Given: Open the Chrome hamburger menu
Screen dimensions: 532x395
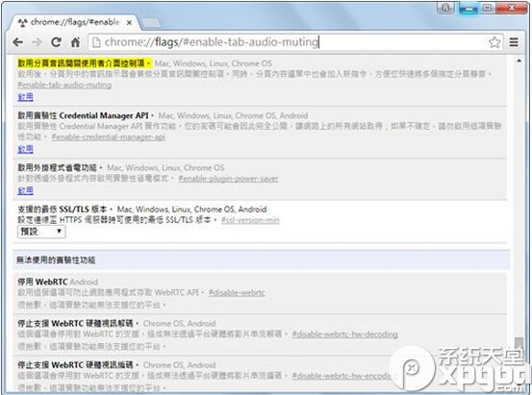Looking at the screenshot, I should click(x=514, y=42).
